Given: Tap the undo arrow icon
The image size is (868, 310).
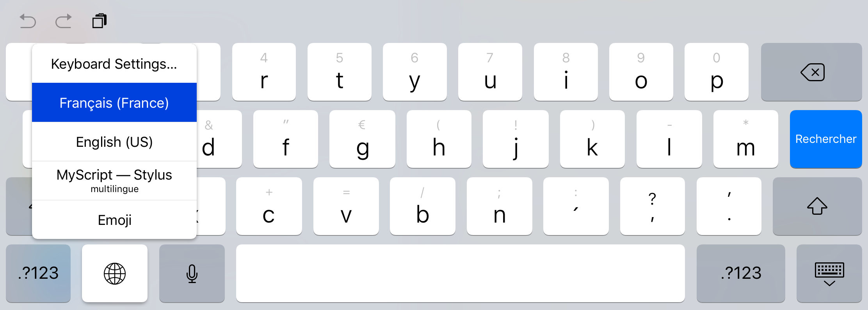Looking at the screenshot, I should (x=28, y=21).
